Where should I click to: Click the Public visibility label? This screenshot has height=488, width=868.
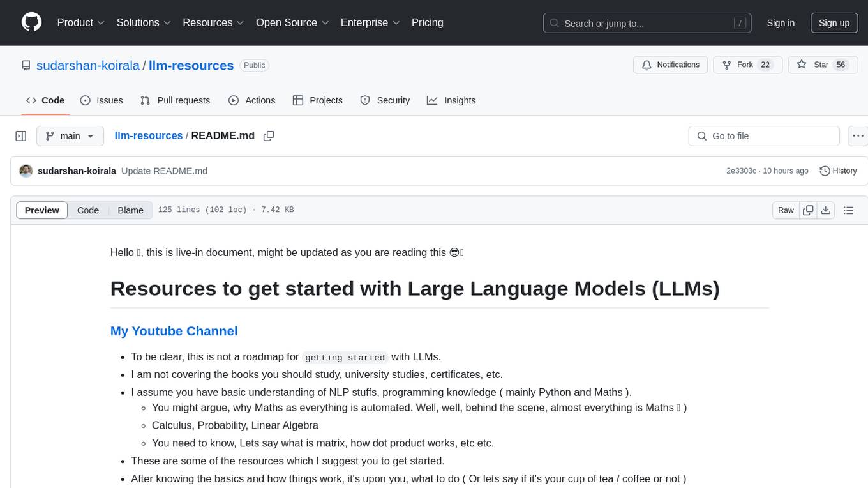[x=254, y=65]
